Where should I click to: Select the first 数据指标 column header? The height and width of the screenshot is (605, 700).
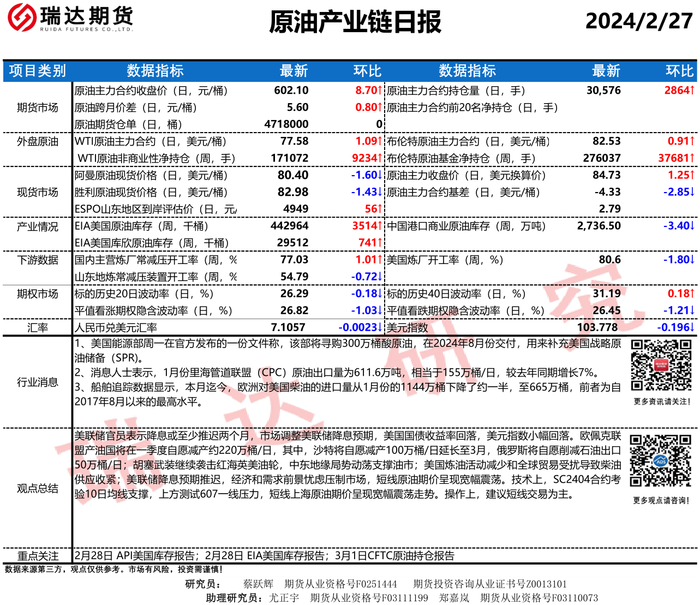[x=155, y=71]
